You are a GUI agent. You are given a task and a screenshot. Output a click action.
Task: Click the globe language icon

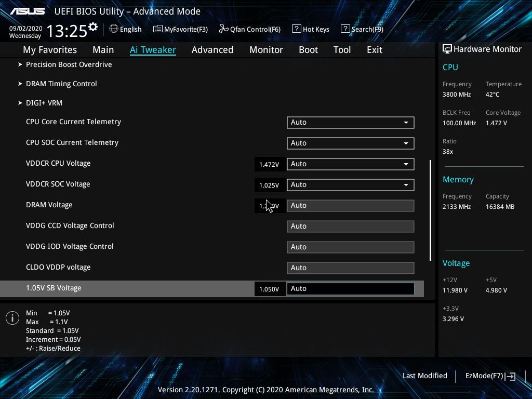pyautogui.click(x=114, y=29)
